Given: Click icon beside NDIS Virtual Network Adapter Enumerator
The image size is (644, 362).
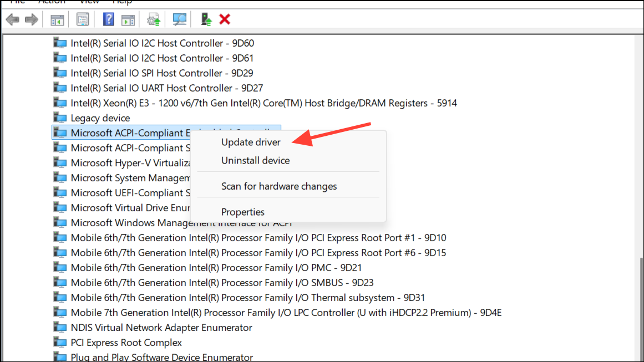Looking at the screenshot, I should pyautogui.click(x=60, y=327).
